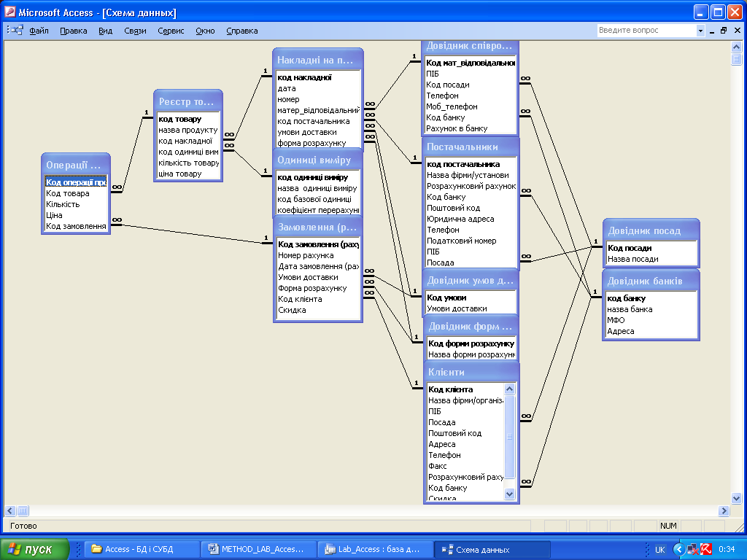Select the 'Довідник співро...' table title
747x560 pixels.
click(x=471, y=46)
